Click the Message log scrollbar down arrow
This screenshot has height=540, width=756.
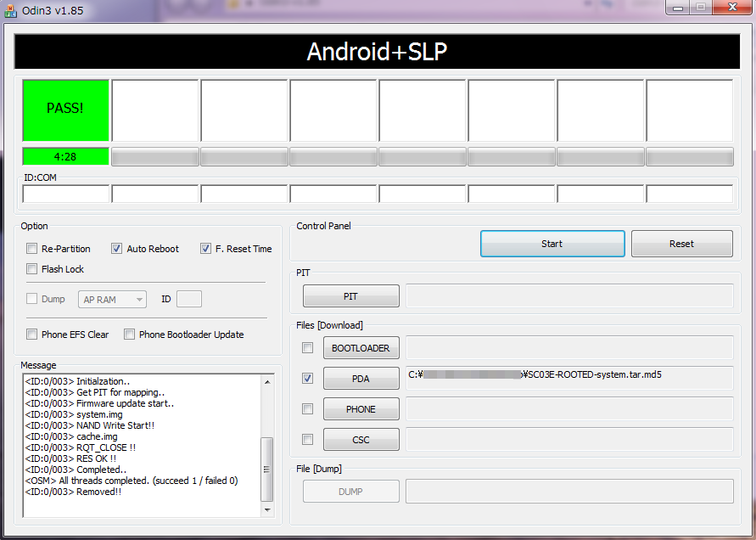point(267,509)
